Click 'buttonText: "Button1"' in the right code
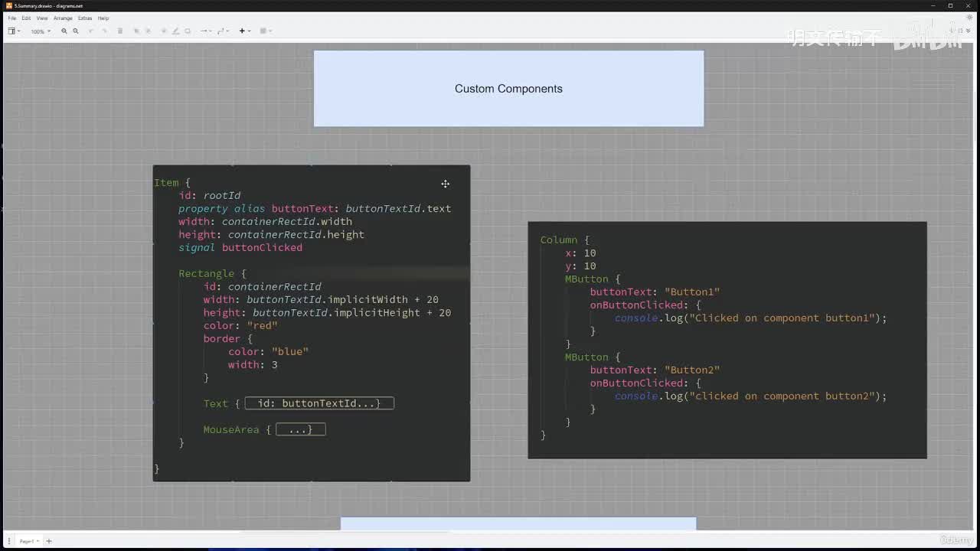Image resolution: width=980 pixels, height=551 pixels. 655,292
